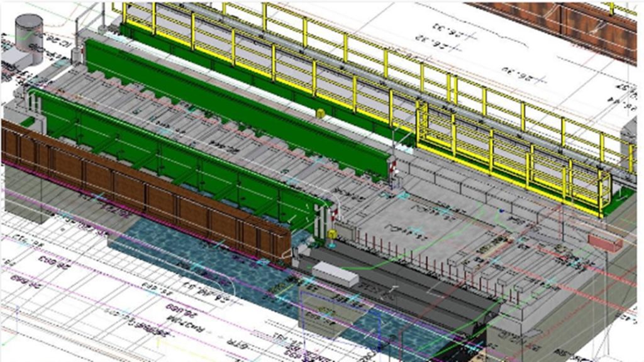This screenshot has height=362, width=644.
Task: Select the small pink box beside the concrete deck
Action: coord(605,243)
